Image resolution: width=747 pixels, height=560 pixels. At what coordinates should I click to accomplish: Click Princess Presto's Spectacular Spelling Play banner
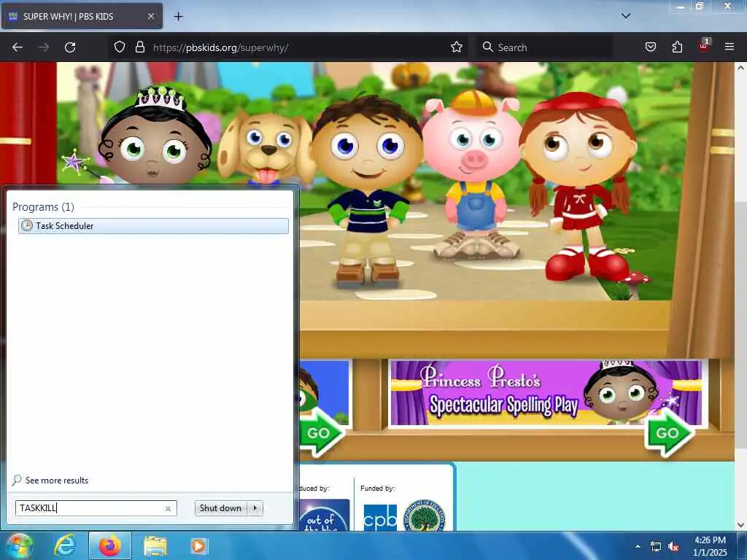click(x=546, y=393)
